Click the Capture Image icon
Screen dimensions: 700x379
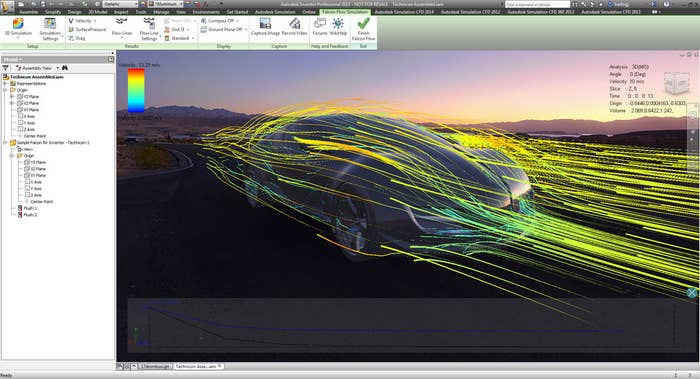pyautogui.click(x=265, y=27)
